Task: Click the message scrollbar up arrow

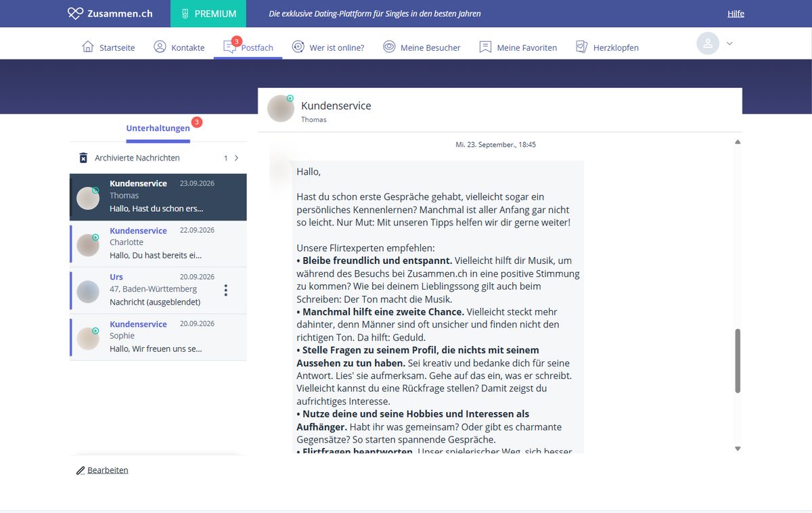Action: [738, 142]
